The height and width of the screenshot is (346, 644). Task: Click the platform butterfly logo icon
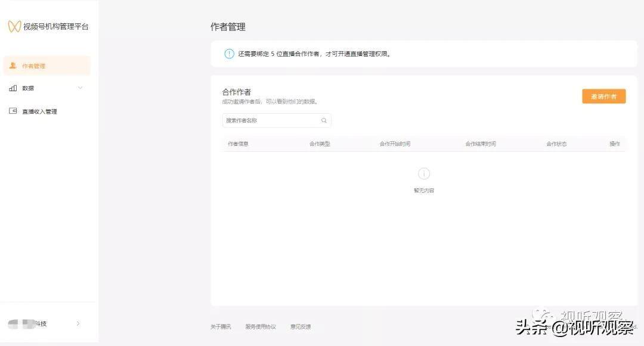14,27
